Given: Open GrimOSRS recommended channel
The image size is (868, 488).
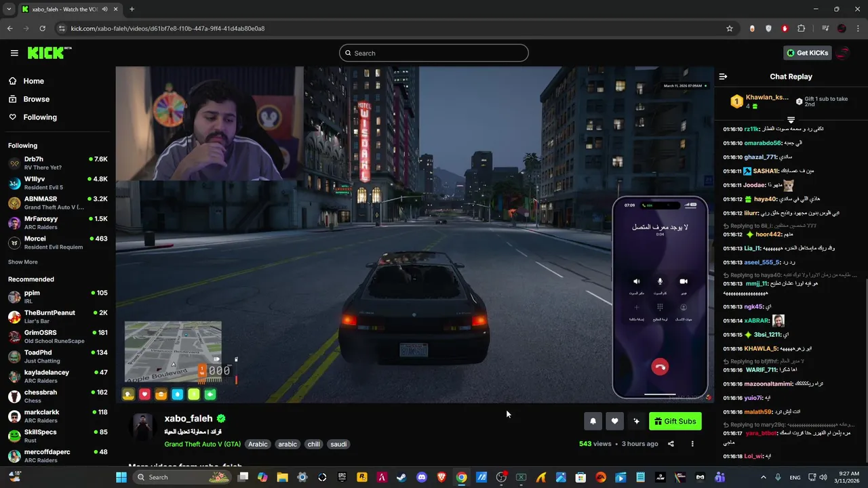Looking at the screenshot, I should pyautogui.click(x=58, y=337).
